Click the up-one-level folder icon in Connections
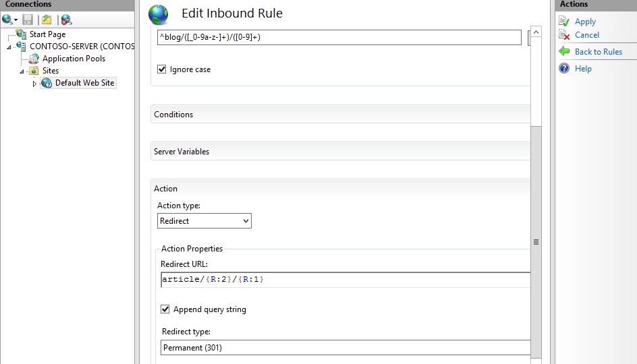 (x=46, y=20)
